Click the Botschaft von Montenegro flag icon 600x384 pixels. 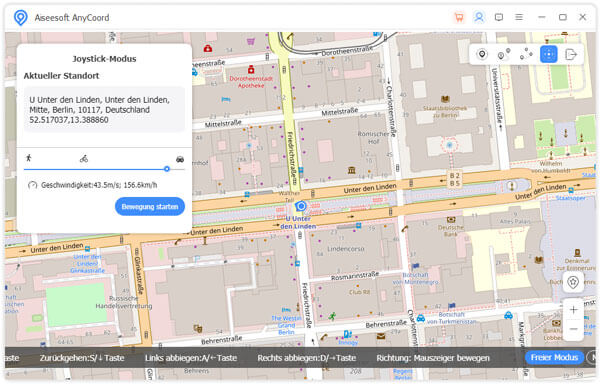416,266
